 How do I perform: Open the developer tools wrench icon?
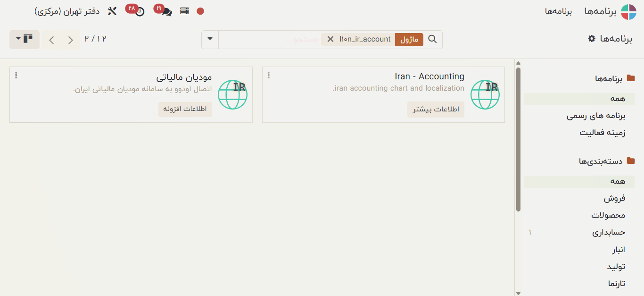tap(112, 11)
